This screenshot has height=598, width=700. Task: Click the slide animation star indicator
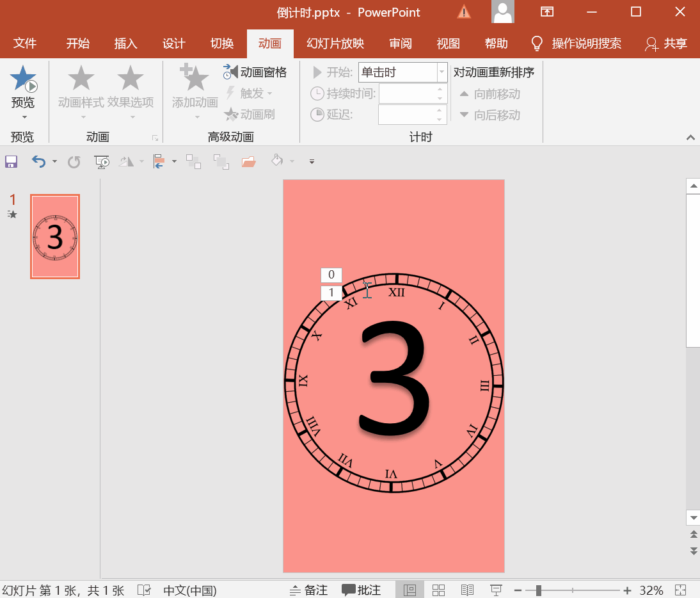pyautogui.click(x=12, y=214)
